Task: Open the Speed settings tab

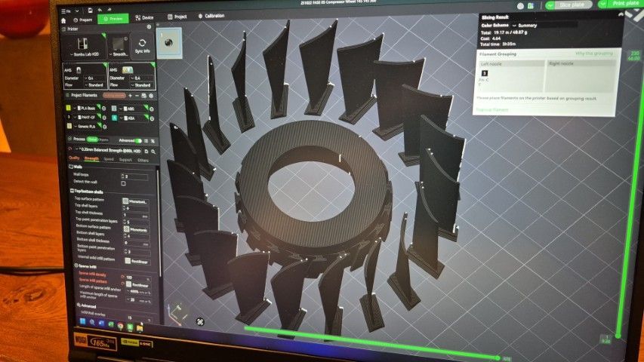Action: click(x=109, y=159)
